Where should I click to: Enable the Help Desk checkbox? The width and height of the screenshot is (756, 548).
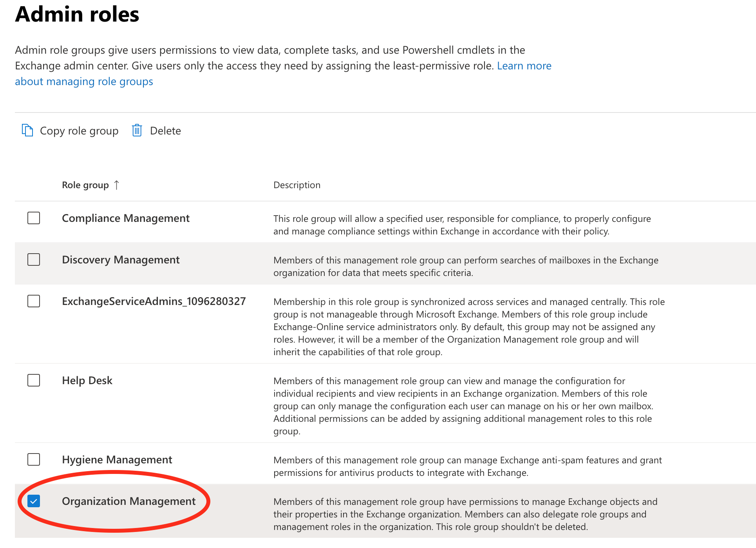click(34, 380)
